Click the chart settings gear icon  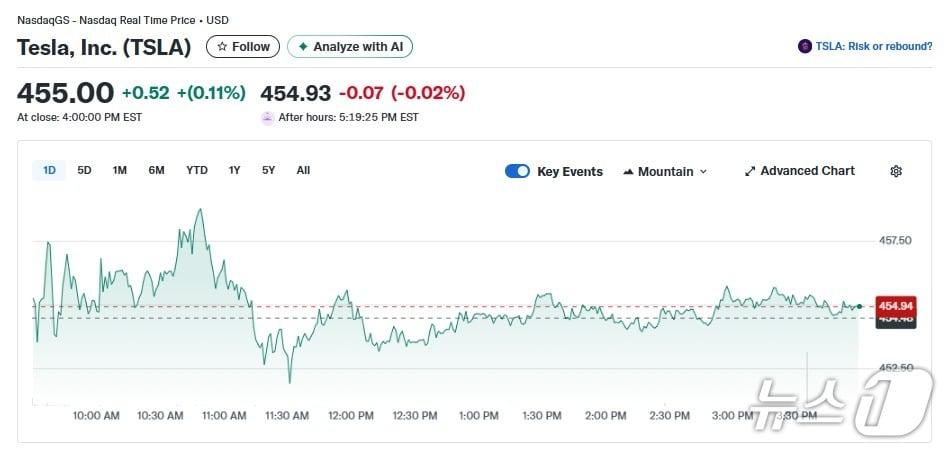(x=896, y=171)
